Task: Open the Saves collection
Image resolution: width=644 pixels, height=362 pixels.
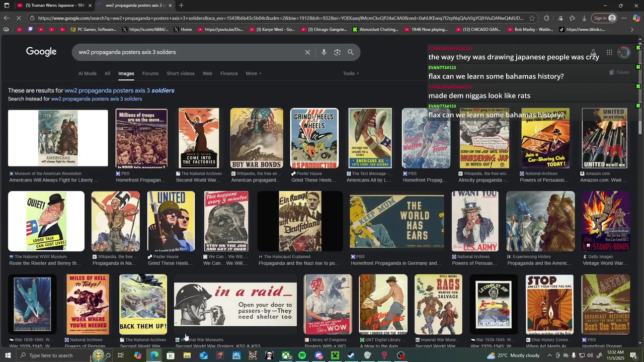Action: (619, 72)
